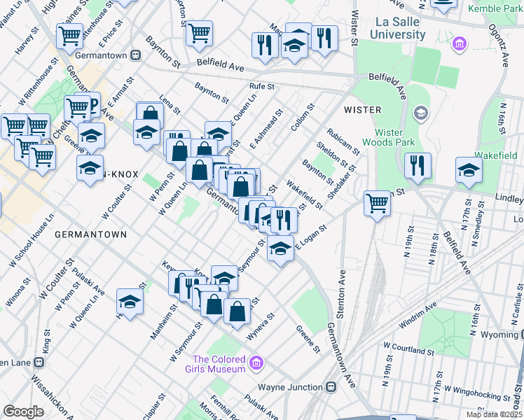Select the lower-right grocery cart in west cluster
Image resolution: width=524 pixels, height=420 pixels.
(43, 157)
